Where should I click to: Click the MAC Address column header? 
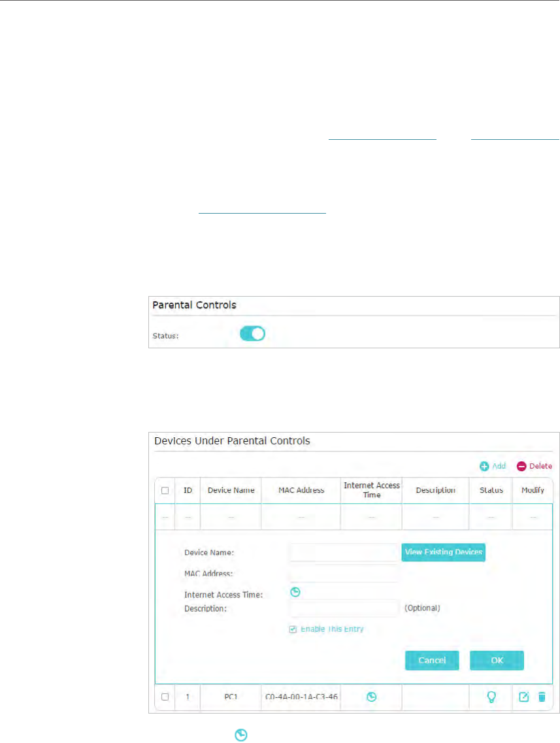point(301,491)
